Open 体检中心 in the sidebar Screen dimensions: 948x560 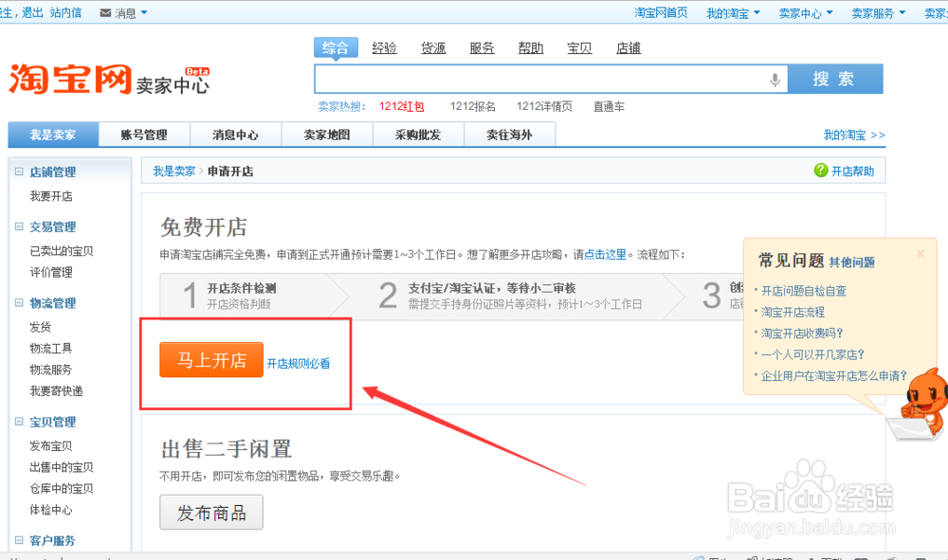click(x=51, y=510)
